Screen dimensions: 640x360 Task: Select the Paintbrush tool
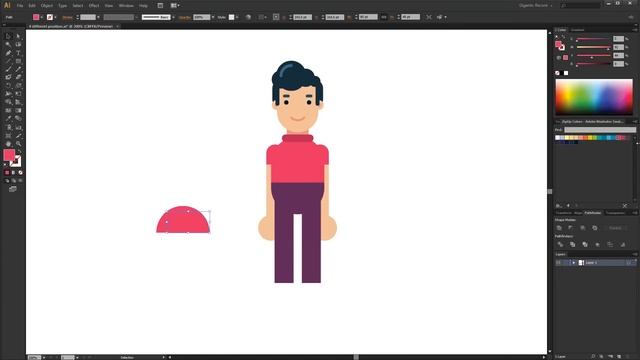point(8,69)
